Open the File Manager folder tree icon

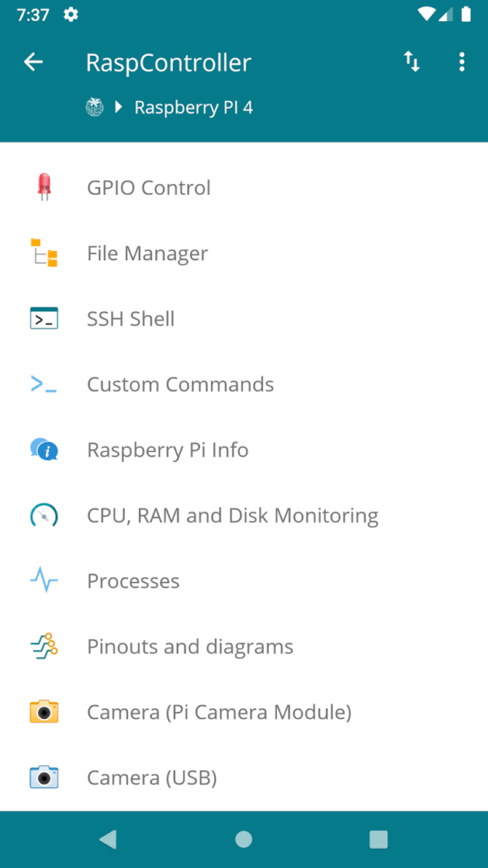coord(44,253)
